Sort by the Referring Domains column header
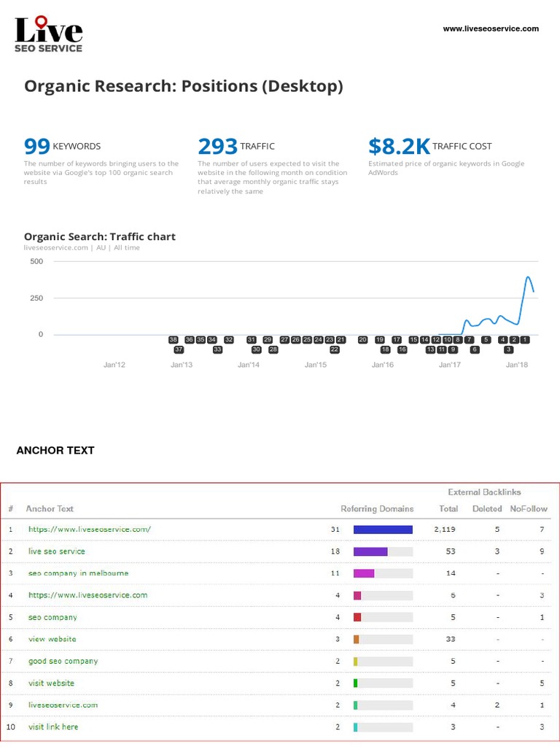 point(377,508)
